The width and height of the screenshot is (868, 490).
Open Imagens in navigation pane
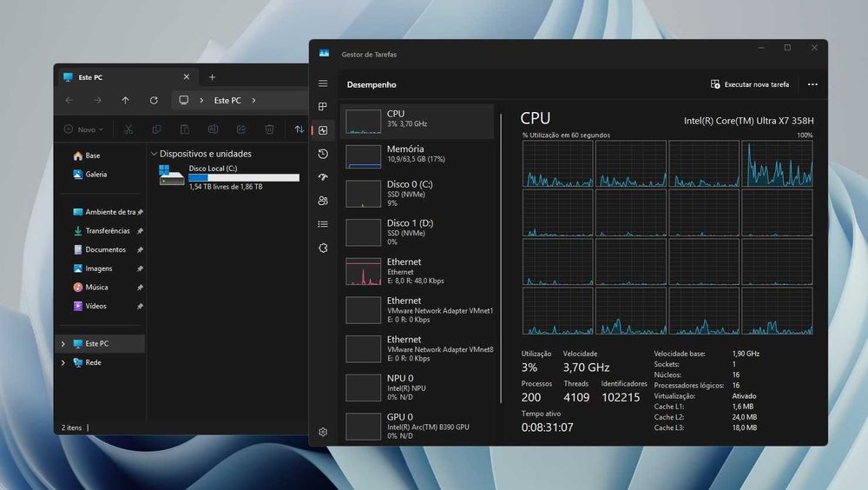click(x=93, y=268)
